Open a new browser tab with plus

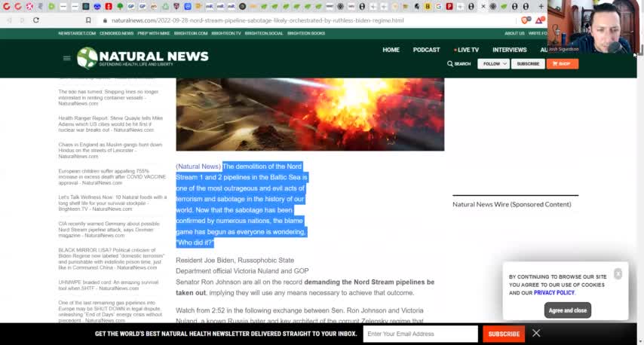(541, 7)
